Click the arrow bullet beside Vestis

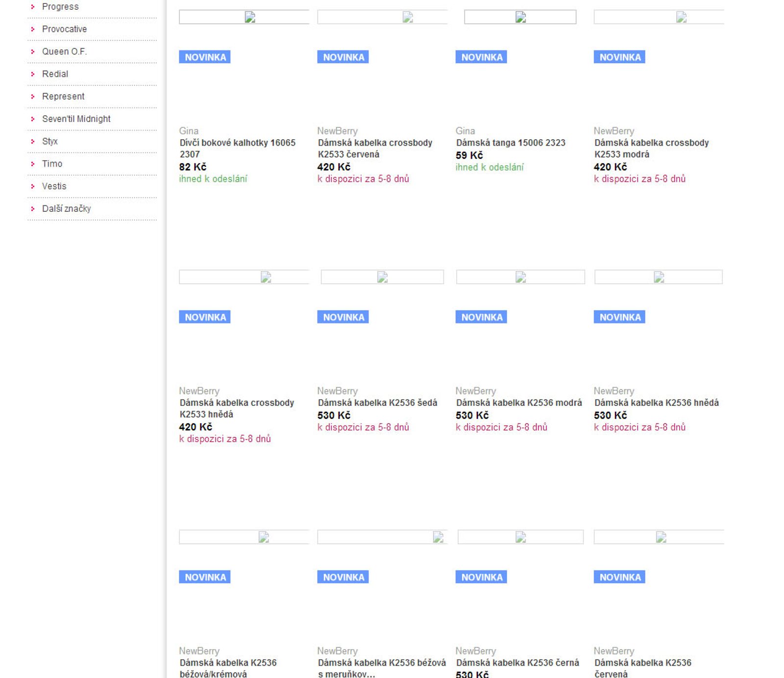tap(33, 187)
